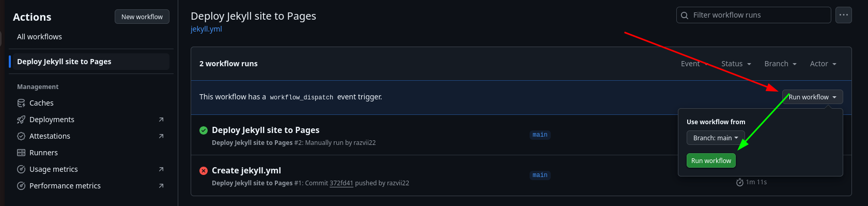The image size is (868, 206).
Task: Click the green Run workflow button
Action: pyautogui.click(x=711, y=160)
